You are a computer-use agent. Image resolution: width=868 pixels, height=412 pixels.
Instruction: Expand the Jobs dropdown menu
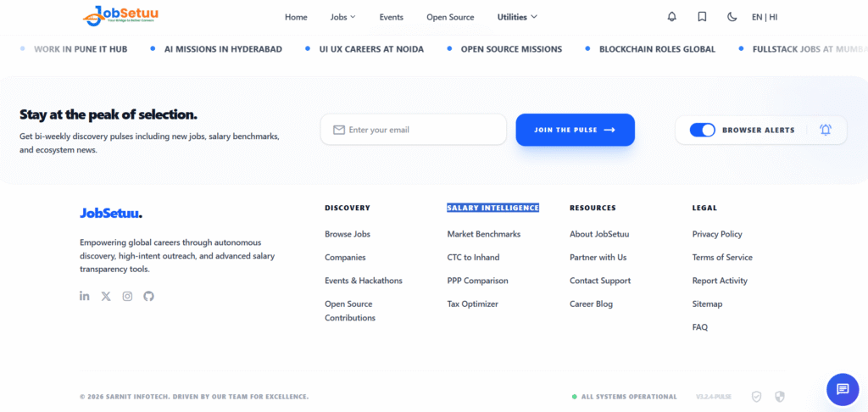click(x=342, y=17)
